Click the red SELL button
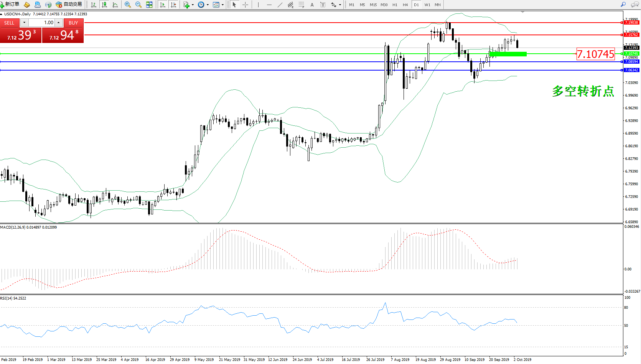Viewport: 641px width, 364px height. 9,23
